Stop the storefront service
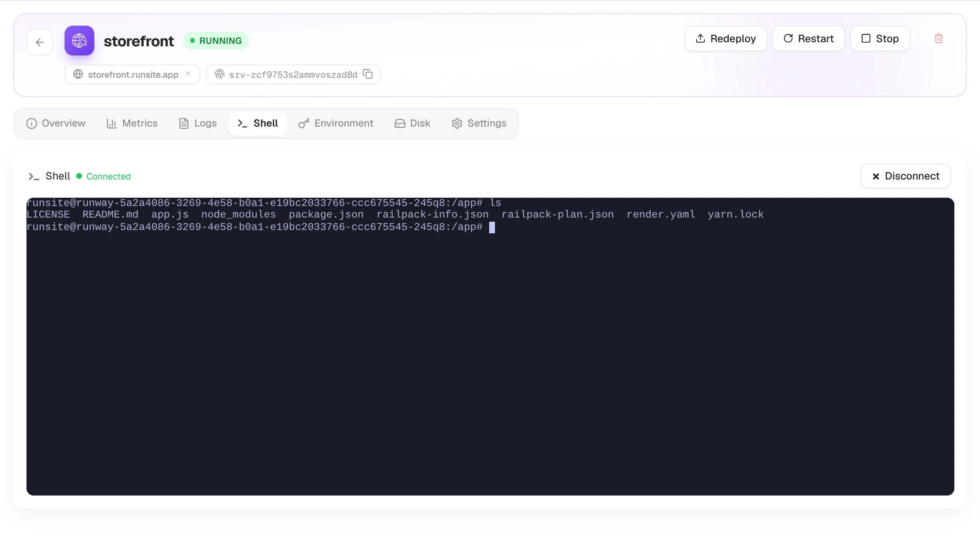The image size is (980, 541). 880,38
